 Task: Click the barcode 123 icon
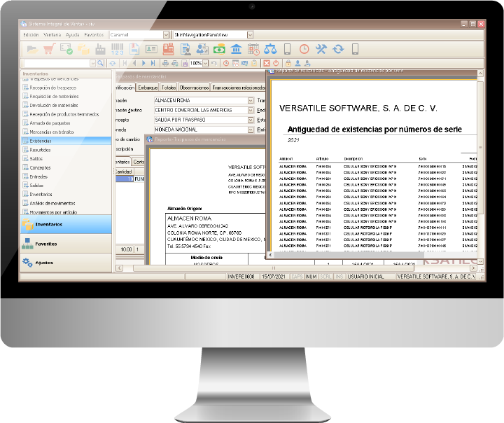(118, 49)
